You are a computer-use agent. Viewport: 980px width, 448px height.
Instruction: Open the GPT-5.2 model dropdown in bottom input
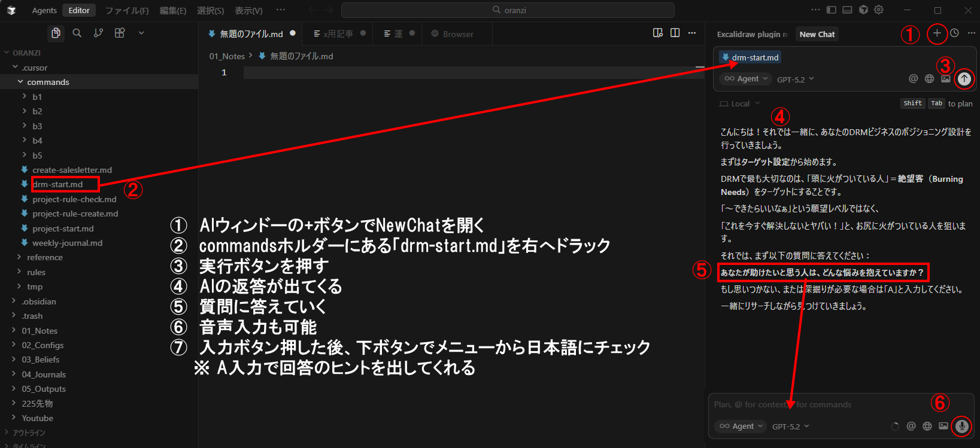[790, 426]
